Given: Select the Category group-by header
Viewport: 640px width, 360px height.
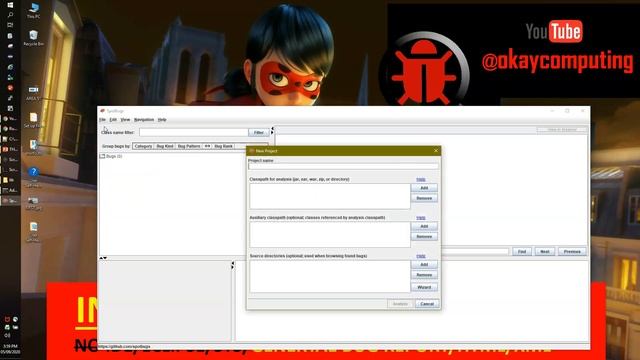Looking at the screenshot, I should pyautogui.click(x=143, y=146).
